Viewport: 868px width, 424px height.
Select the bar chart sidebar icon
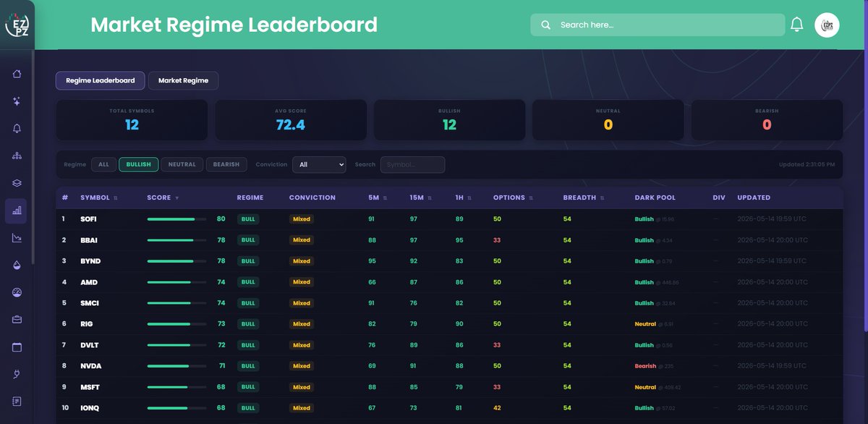pyautogui.click(x=17, y=211)
